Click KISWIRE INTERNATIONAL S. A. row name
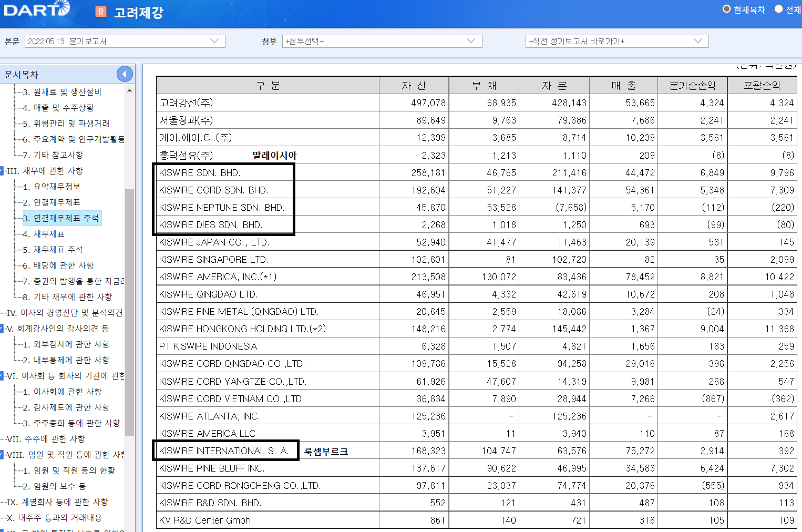This screenshot has width=802, height=532. [x=224, y=451]
